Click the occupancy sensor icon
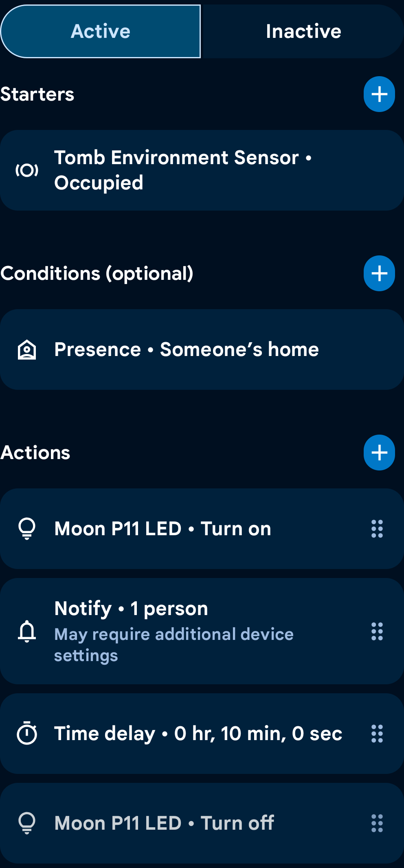Viewport: 404px width, 868px height. tap(27, 170)
